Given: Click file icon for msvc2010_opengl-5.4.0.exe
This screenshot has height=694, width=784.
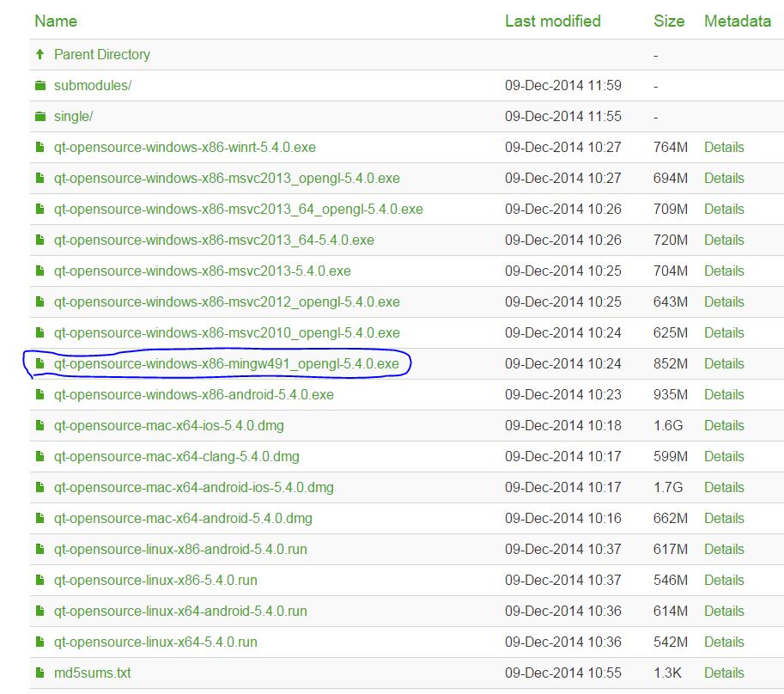Looking at the screenshot, I should coord(40,332).
